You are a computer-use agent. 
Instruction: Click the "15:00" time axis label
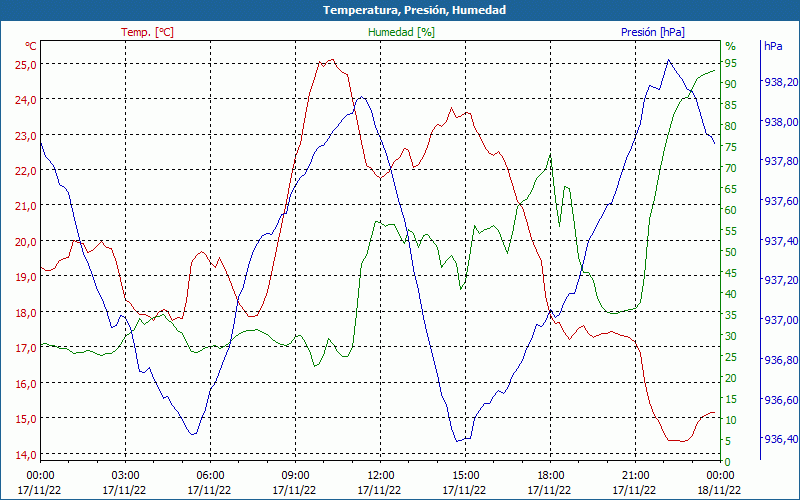click(x=465, y=476)
